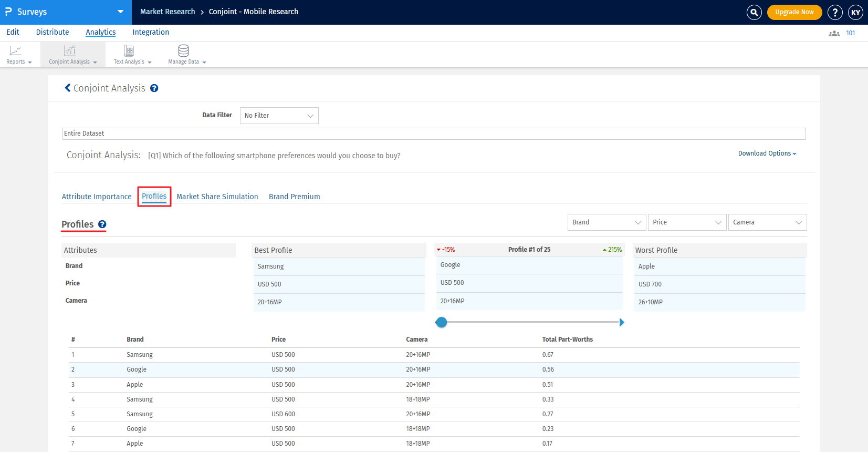
Task: Click the profile slider handle
Action: click(442, 322)
